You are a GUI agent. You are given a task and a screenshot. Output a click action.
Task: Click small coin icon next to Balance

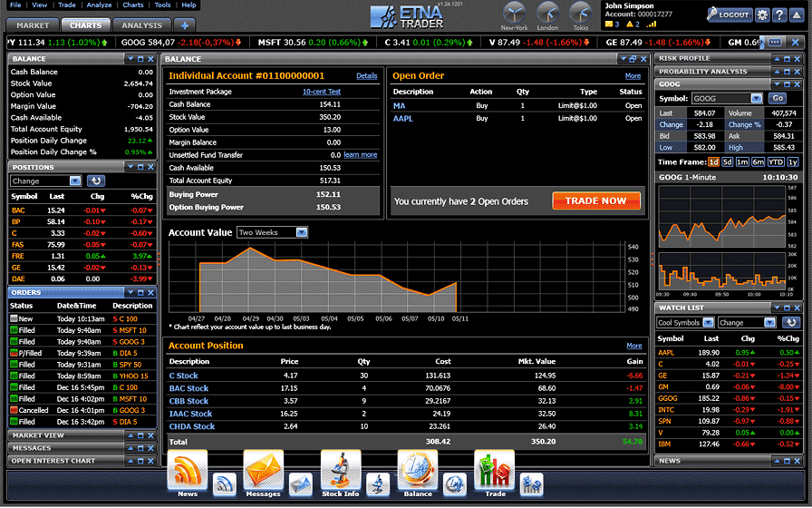tap(455, 484)
